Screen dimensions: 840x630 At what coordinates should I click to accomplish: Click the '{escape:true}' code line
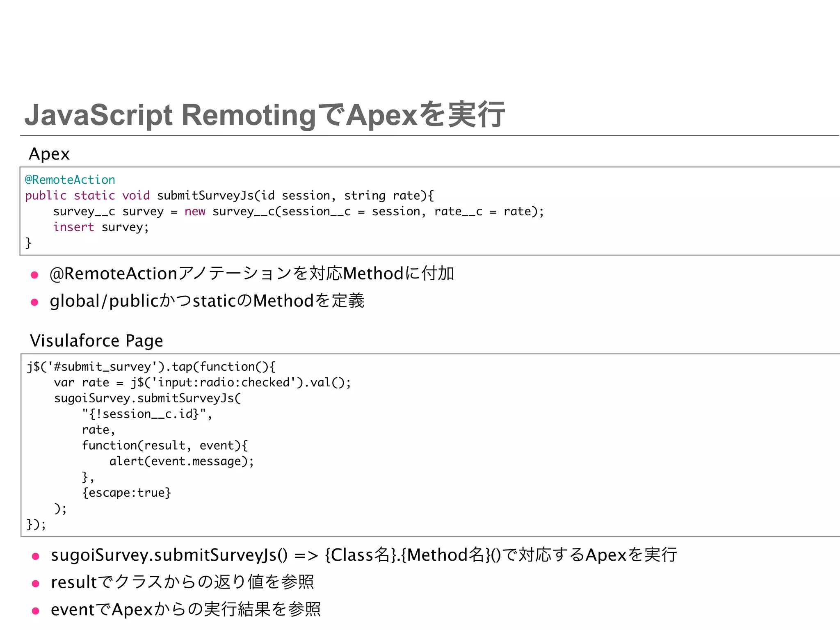126,493
